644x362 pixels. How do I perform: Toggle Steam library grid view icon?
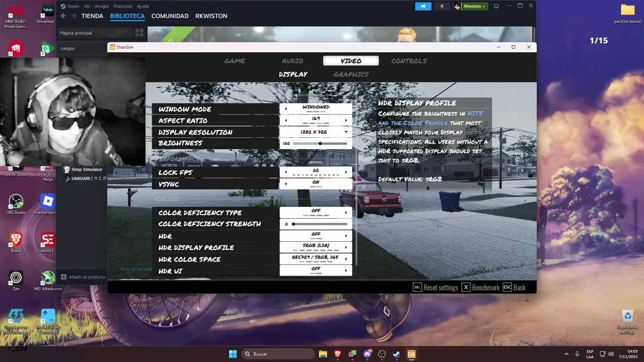139,33
